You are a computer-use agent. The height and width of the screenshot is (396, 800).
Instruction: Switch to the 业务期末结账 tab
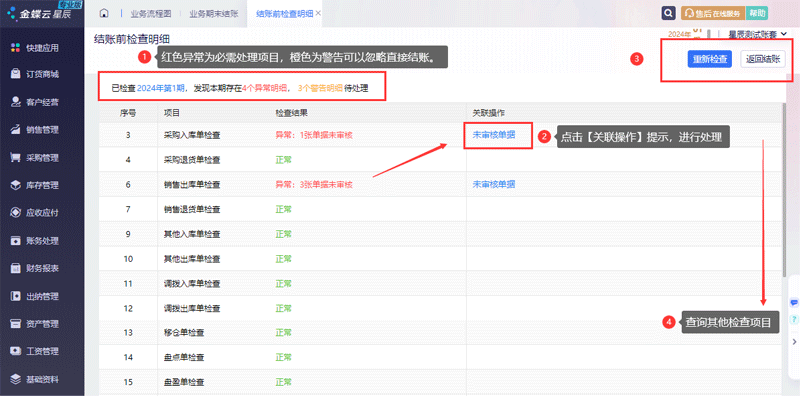point(214,14)
